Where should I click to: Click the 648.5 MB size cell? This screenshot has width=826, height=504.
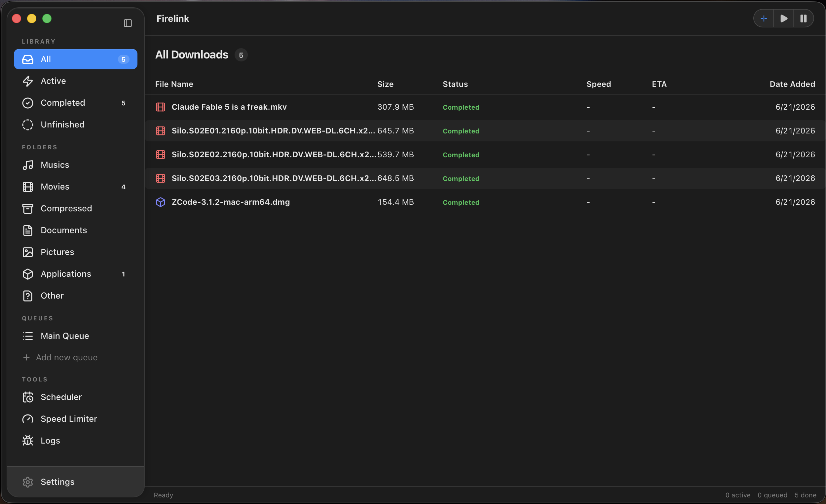(x=395, y=178)
